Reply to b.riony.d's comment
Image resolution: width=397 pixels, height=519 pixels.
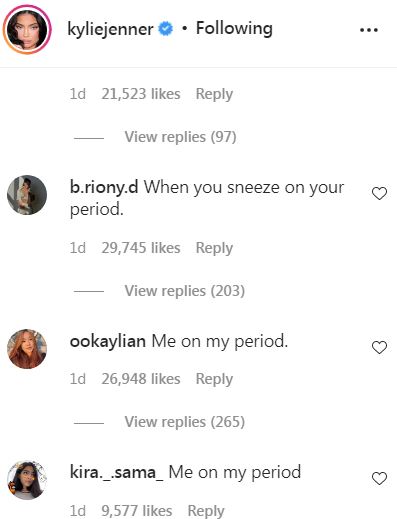point(214,248)
